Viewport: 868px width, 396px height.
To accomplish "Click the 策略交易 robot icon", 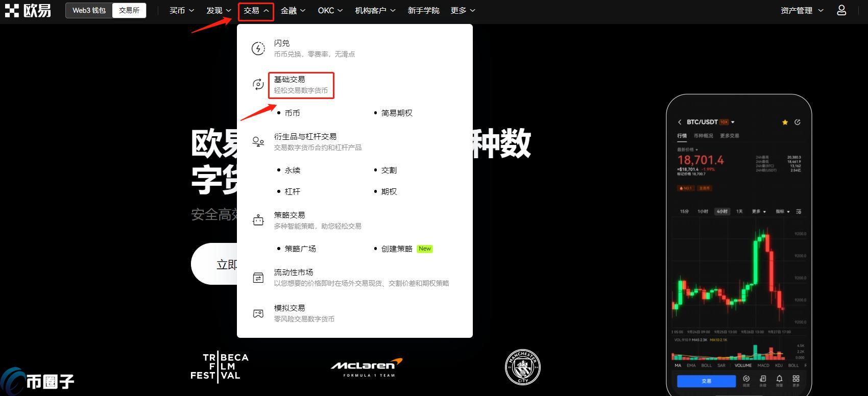I will pyautogui.click(x=258, y=220).
